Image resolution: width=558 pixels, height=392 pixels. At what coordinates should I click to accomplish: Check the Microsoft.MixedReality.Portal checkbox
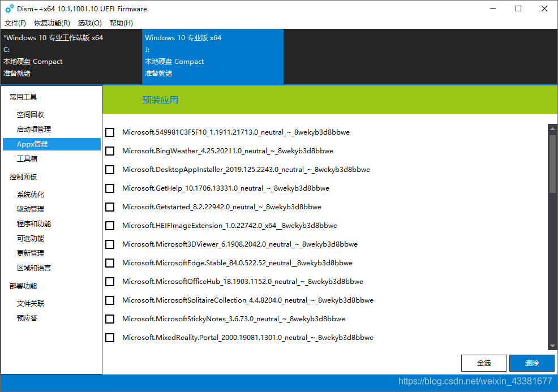click(110, 338)
